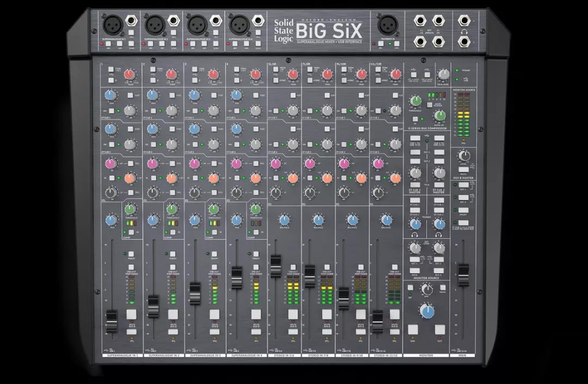
Task: Turn on ST Cue 1 for channel 1
Action: point(112,111)
